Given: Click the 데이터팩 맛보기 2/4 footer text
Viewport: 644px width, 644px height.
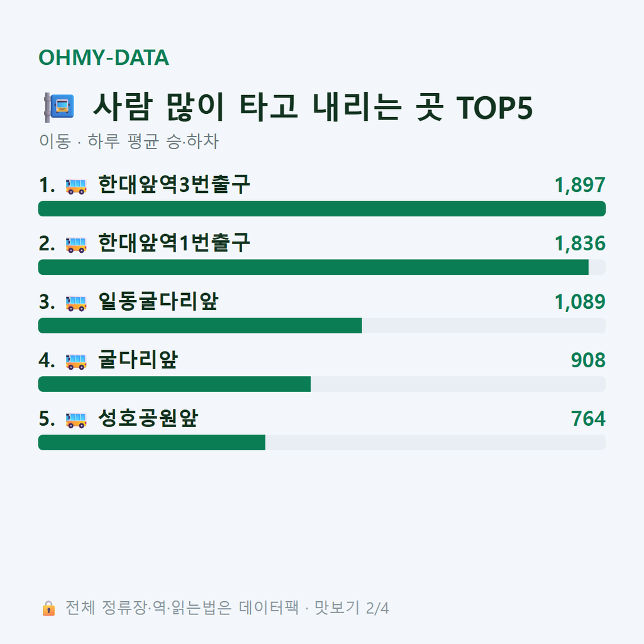Looking at the screenshot, I should [314, 608].
